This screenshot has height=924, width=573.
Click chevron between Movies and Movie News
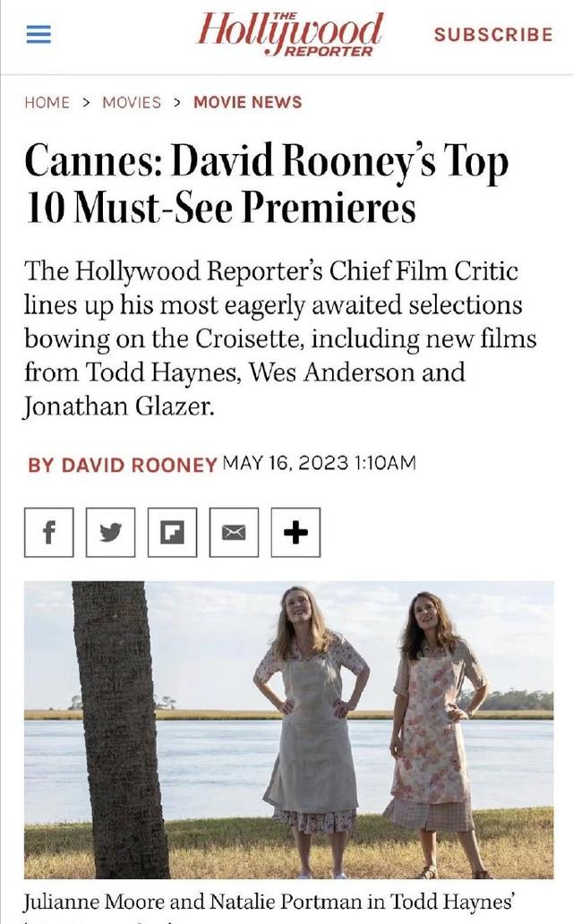click(177, 103)
